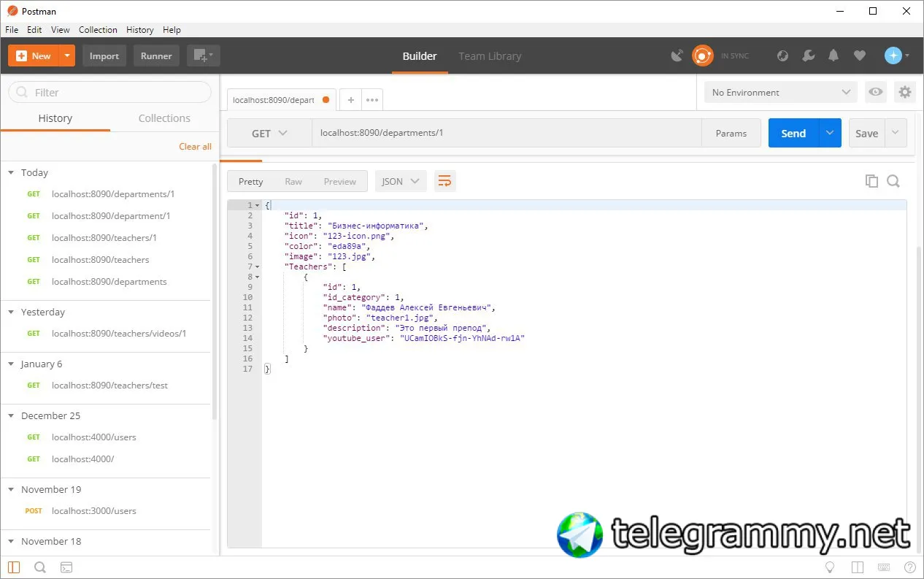924x579 pixels.
Task: Click the heart icon in header
Action: (860, 55)
